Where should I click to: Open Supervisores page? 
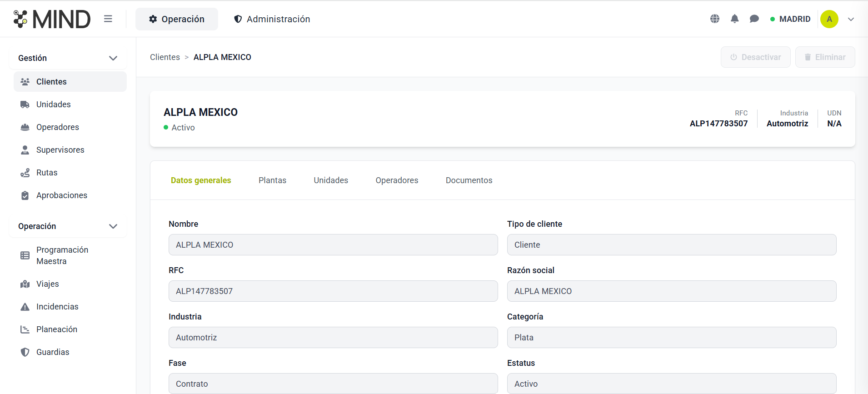click(x=70, y=150)
